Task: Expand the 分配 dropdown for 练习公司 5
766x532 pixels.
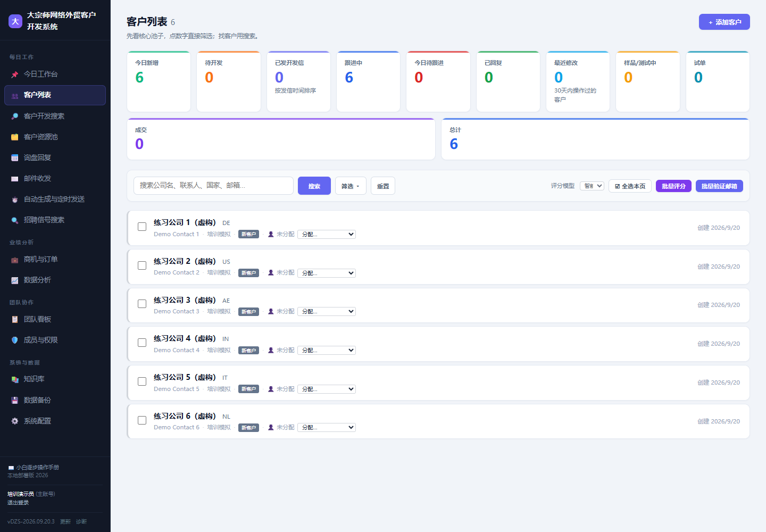Action: (x=327, y=389)
